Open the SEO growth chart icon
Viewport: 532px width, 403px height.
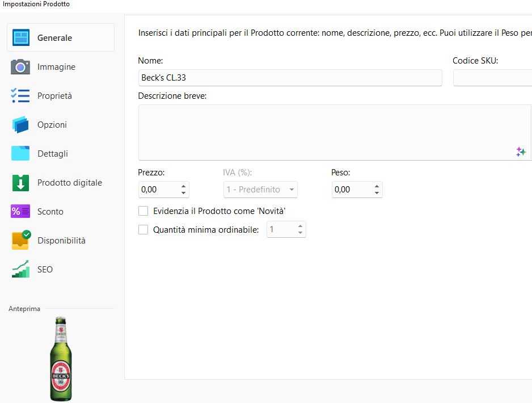coord(20,270)
